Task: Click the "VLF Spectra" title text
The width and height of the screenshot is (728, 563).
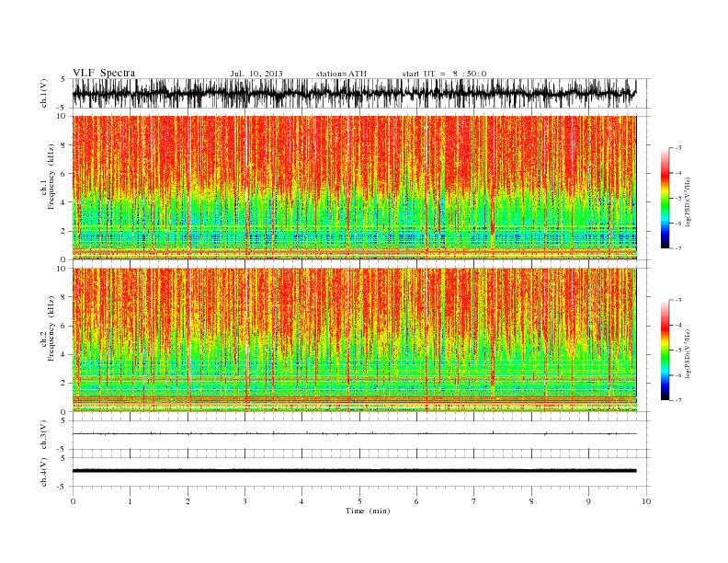Action: (104, 73)
